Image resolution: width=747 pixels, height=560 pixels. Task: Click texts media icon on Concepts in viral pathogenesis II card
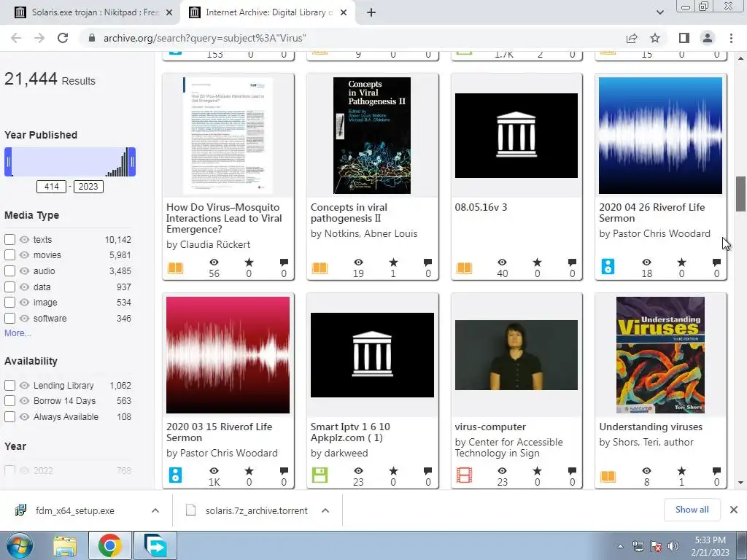(x=320, y=268)
